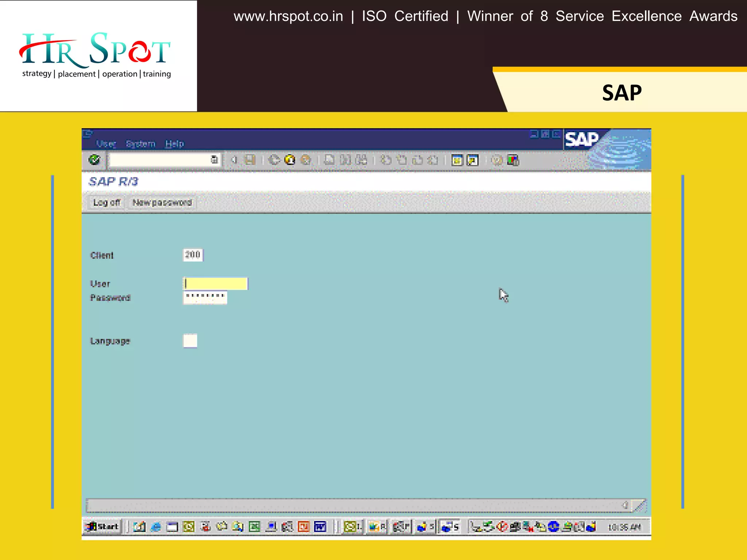Click the Customize Local Layout icon
Image resolution: width=747 pixels, height=560 pixels.
(513, 160)
